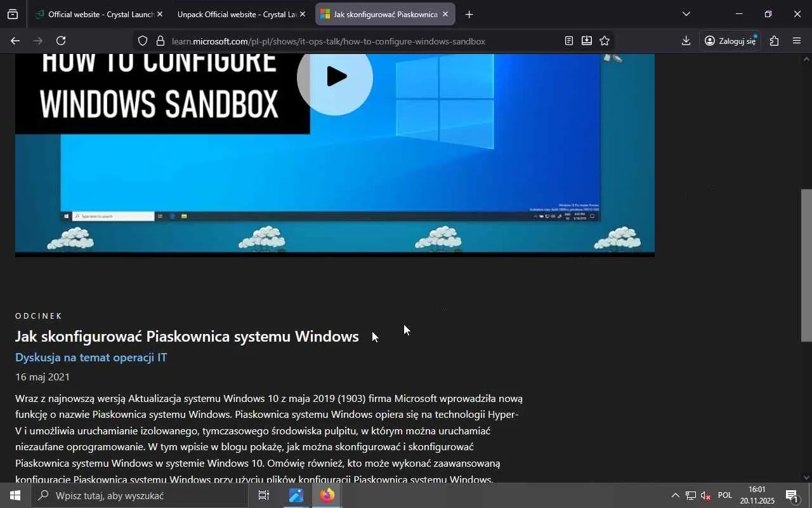The image size is (812, 508).
Task: Close the Jak skonfigurować Piaskownica tab
Action: pos(445,14)
